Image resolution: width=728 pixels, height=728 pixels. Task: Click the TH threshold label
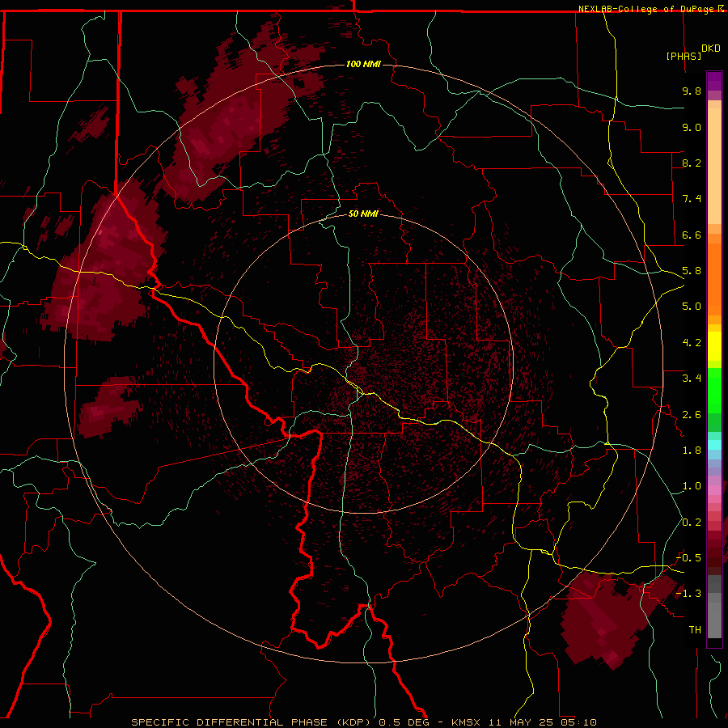tap(695, 630)
